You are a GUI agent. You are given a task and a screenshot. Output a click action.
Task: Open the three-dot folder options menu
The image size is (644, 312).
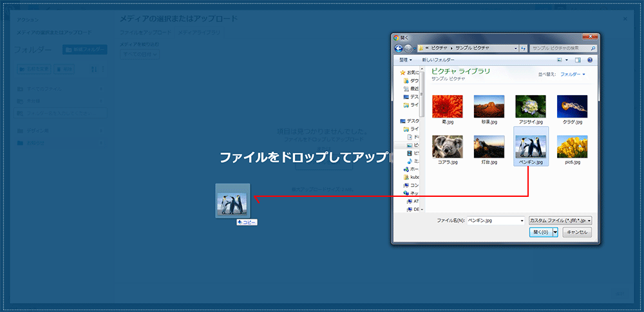click(x=102, y=69)
